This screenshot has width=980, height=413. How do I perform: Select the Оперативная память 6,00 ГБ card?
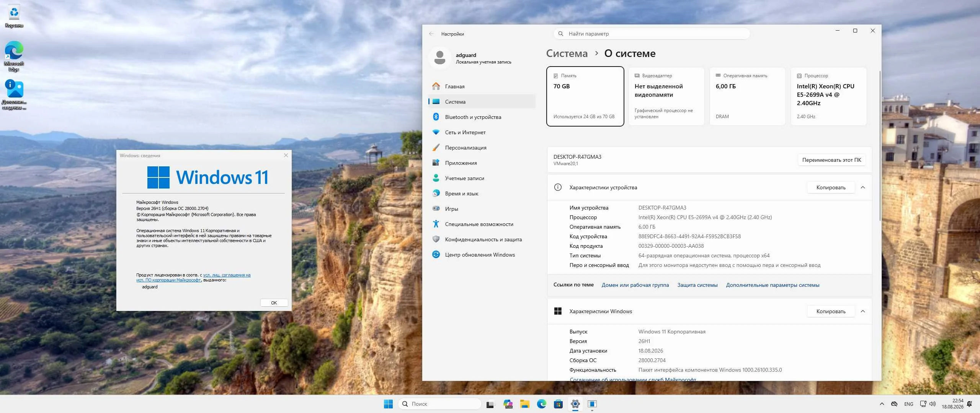coord(748,96)
